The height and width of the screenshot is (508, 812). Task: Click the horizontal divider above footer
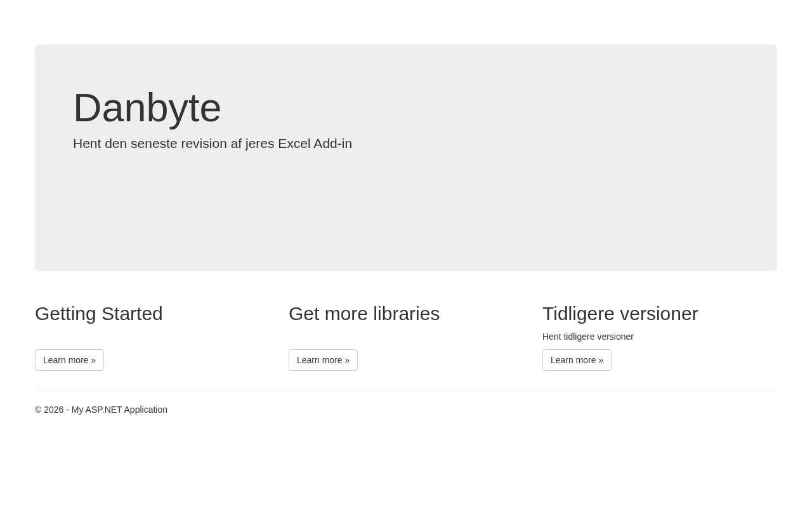tap(406, 390)
